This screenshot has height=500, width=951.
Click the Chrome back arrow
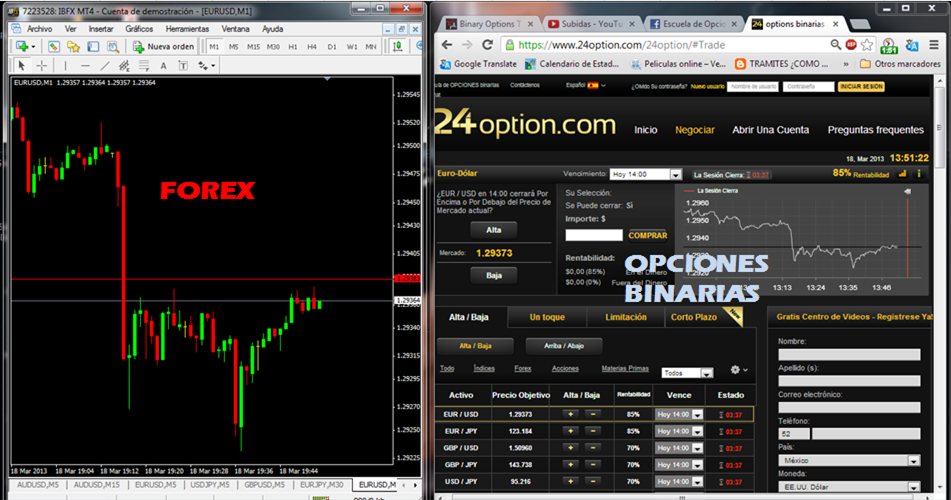coord(447,44)
